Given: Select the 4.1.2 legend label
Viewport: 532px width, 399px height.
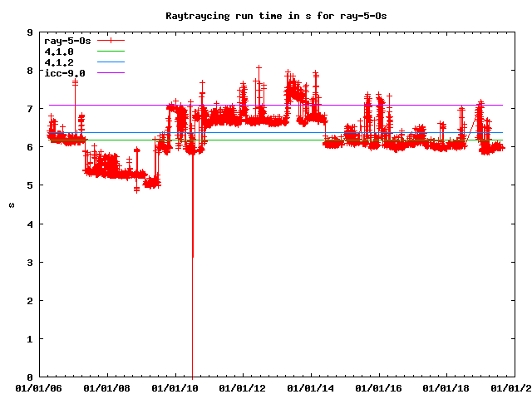Looking at the screenshot, I should [58, 62].
